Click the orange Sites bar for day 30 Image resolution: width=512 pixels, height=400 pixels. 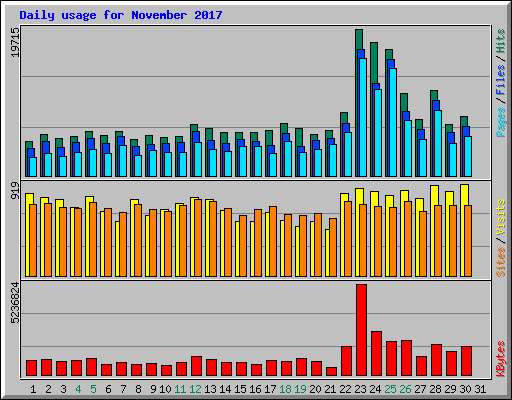click(468, 241)
